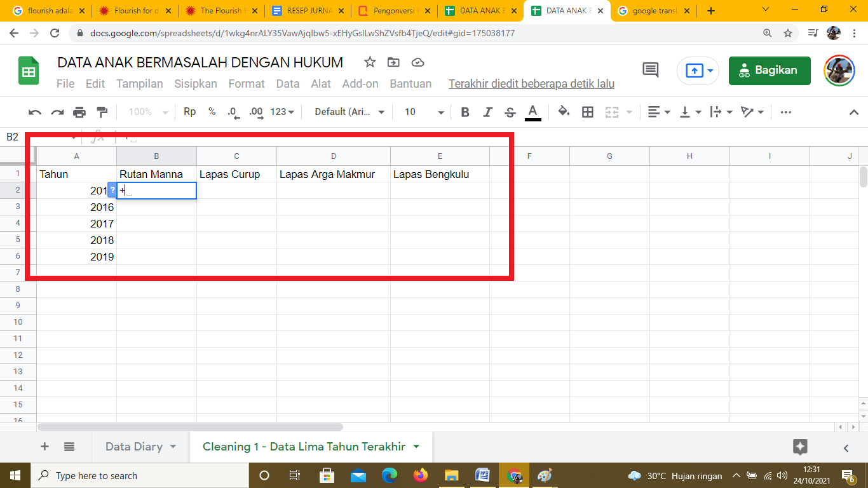
Task: Open the 123 number format dropdown
Action: (282, 112)
